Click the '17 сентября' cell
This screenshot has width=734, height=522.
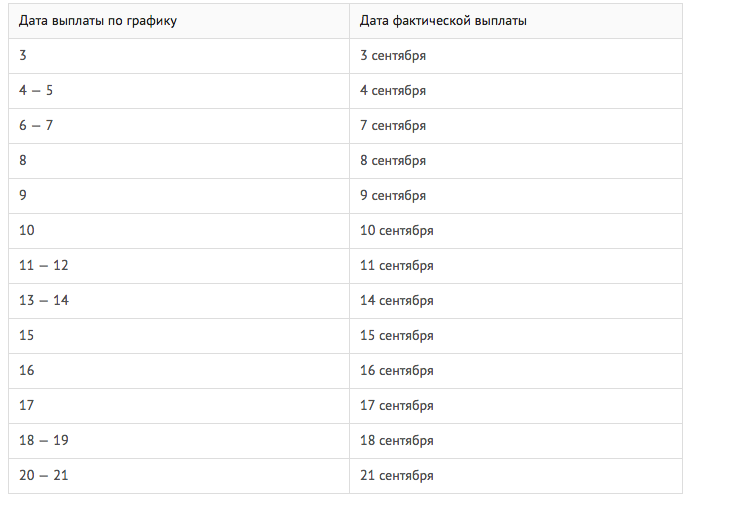516,406
